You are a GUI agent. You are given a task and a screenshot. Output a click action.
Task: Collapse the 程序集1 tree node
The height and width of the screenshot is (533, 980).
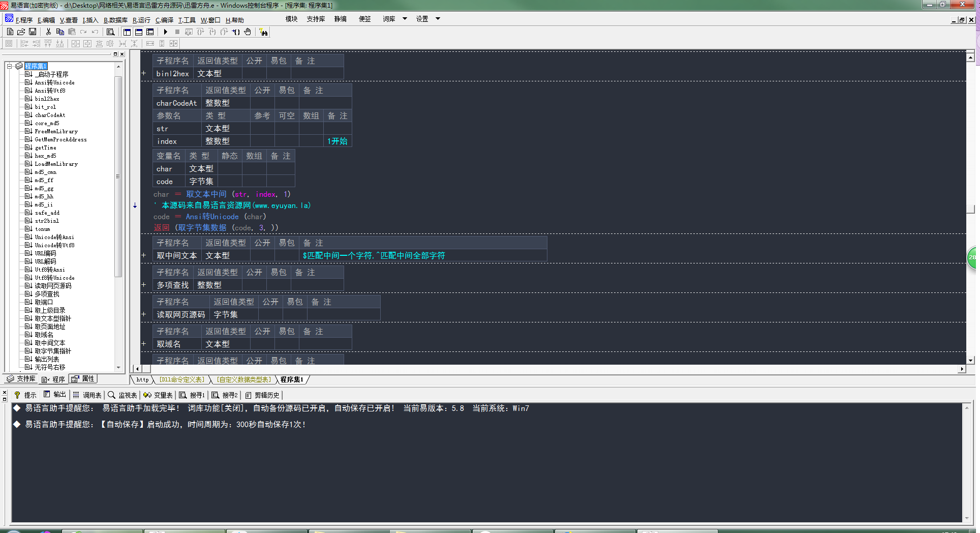click(9, 66)
